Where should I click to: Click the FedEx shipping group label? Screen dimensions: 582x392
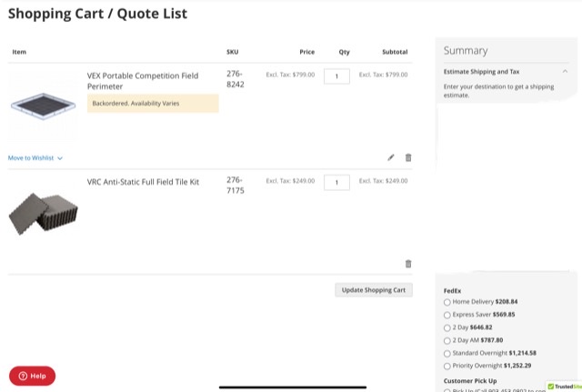[452, 291]
